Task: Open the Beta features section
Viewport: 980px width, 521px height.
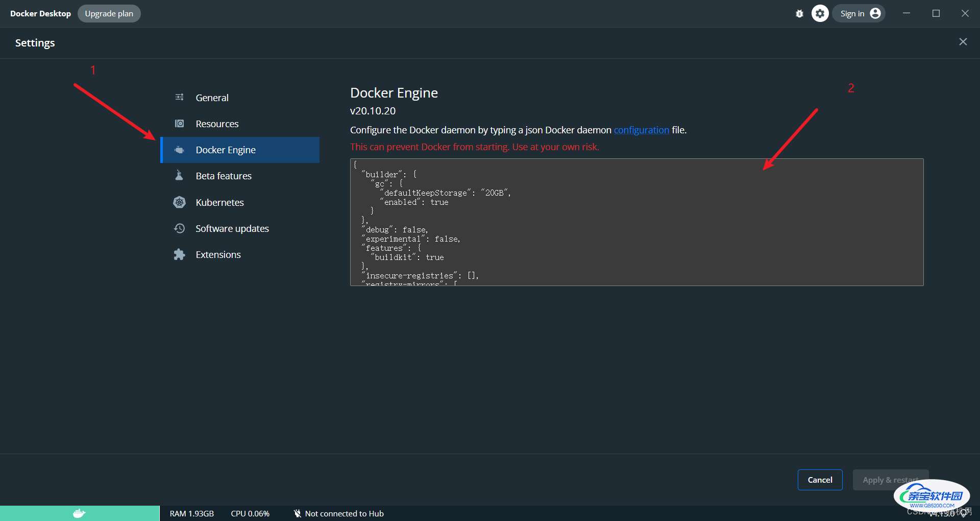Action: [240, 176]
